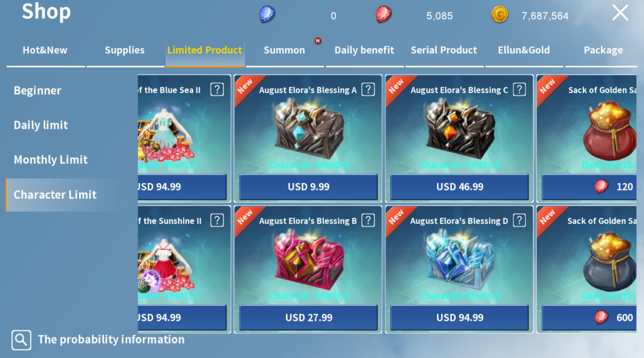Purchase Blessing B for USD 27.99
Screen dimensions: 644x358
[308, 318]
